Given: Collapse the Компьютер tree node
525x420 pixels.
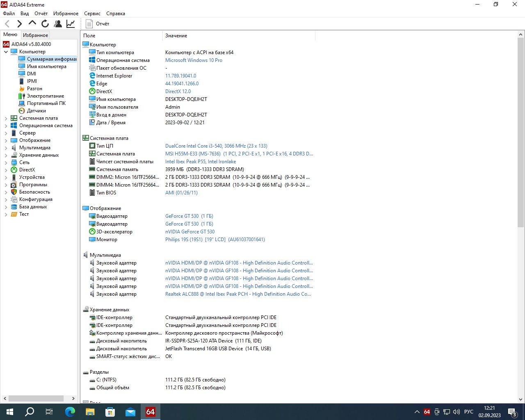Looking at the screenshot, I should point(6,52).
